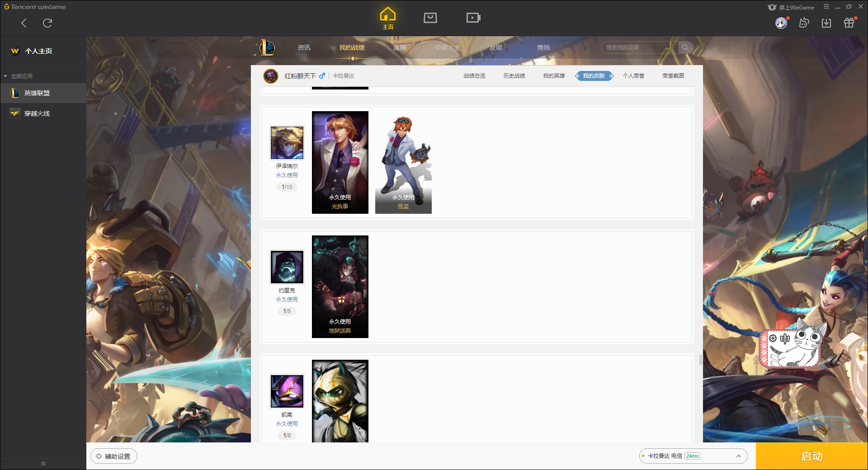Image resolution: width=868 pixels, height=470 pixels.
Task: Open the 英雄大全 tab
Action: (448, 47)
